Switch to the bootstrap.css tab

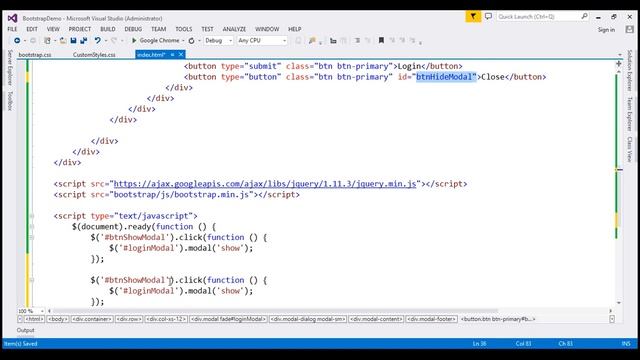[35, 55]
